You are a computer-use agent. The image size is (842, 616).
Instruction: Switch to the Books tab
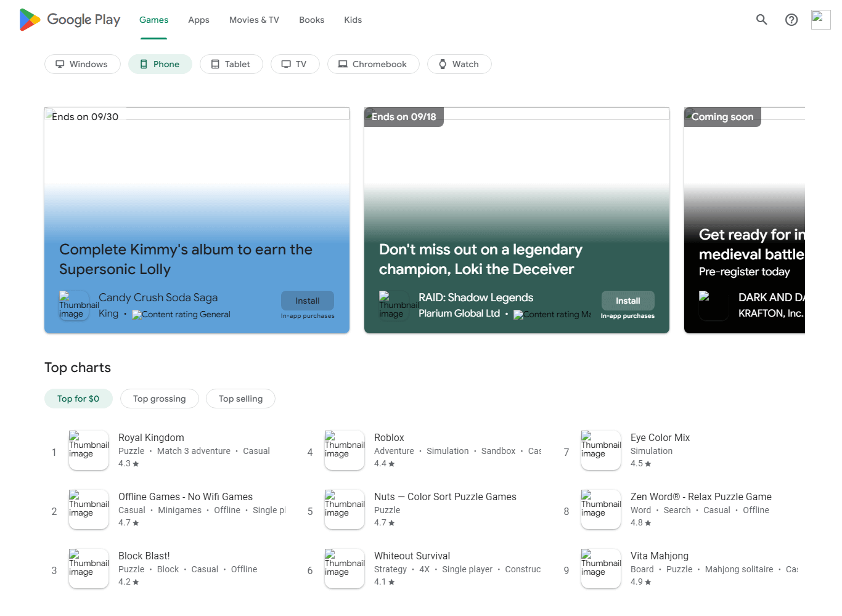pyautogui.click(x=311, y=20)
